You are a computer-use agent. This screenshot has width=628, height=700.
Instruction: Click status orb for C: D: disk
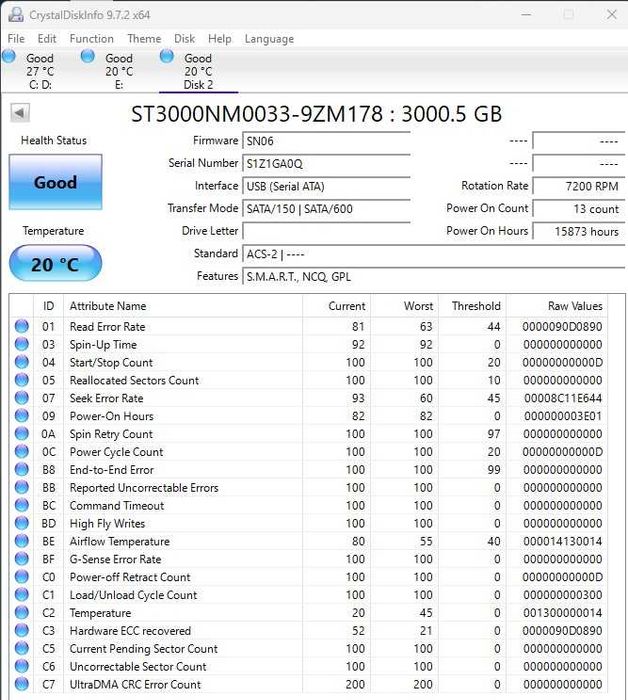(x=9, y=57)
